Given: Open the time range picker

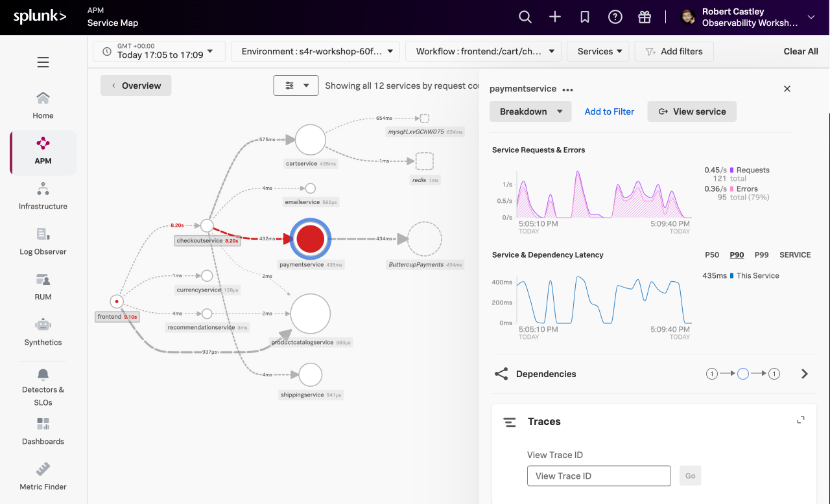Looking at the screenshot, I should click(x=159, y=51).
